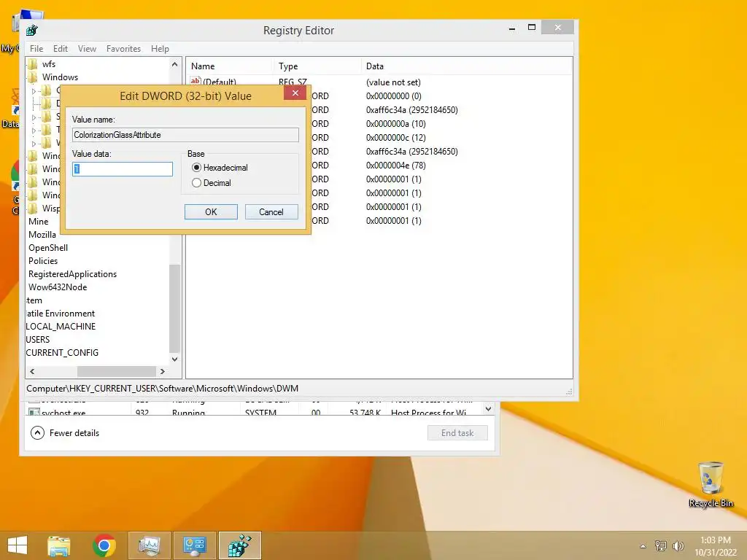The image size is (747, 560).
Task: Click the 0x00000000 (0) data value
Action: [x=393, y=96]
